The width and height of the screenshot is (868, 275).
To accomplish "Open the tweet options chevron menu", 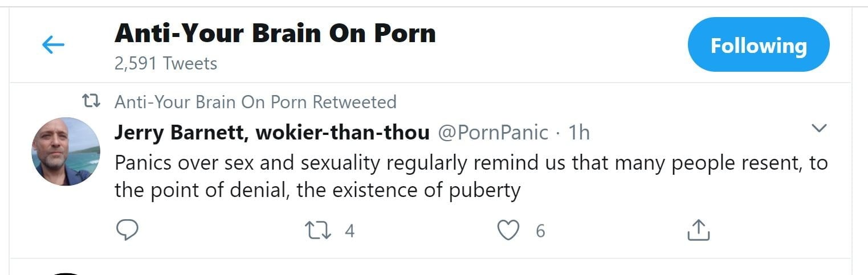I will click(818, 128).
